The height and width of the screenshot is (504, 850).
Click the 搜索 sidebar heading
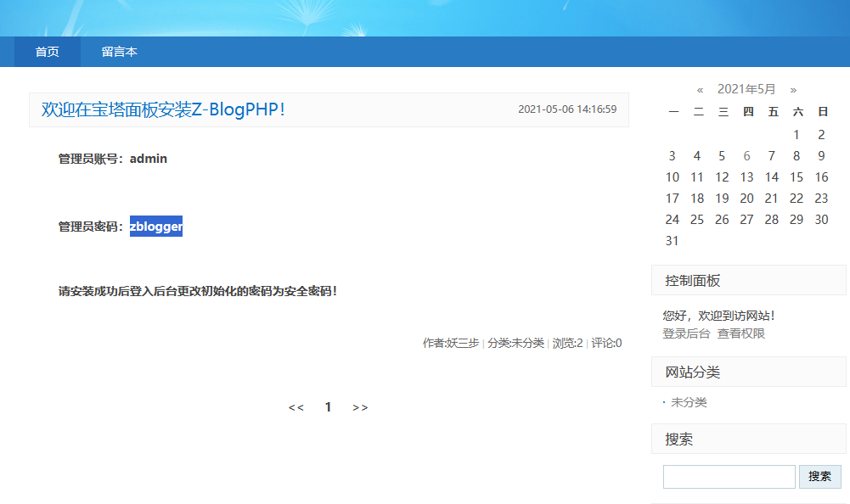(679, 440)
